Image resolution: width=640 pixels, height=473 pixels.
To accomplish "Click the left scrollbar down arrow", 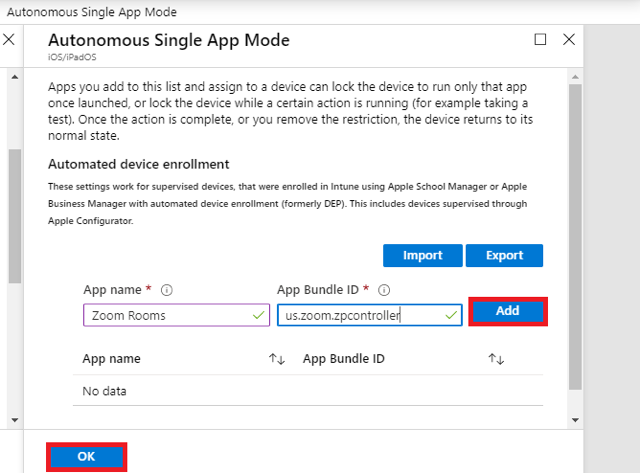I will pos(15,420).
